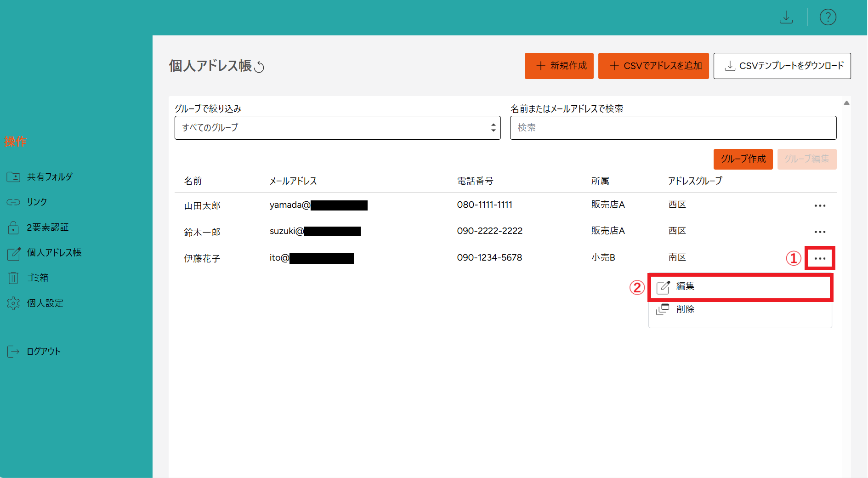Click the icon next to 削除
The width and height of the screenshot is (868, 478).
(663, 309)
